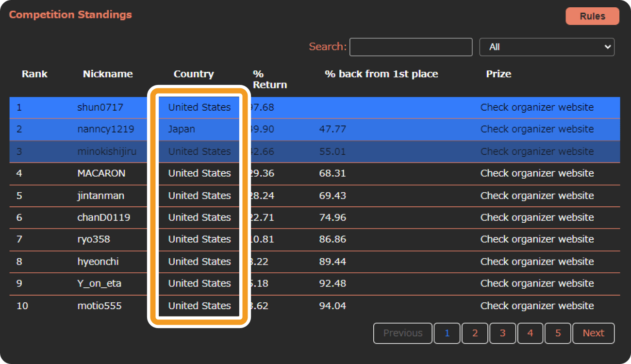Sort by the Prize column header
The height and width of the screenshot is (364, 631).
tap(498, 74)
